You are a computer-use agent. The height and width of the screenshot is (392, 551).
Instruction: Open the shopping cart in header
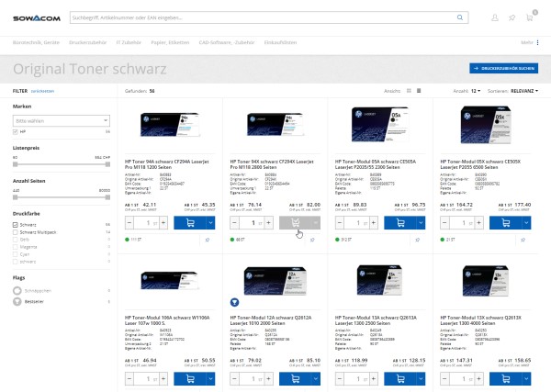(530, 17)
